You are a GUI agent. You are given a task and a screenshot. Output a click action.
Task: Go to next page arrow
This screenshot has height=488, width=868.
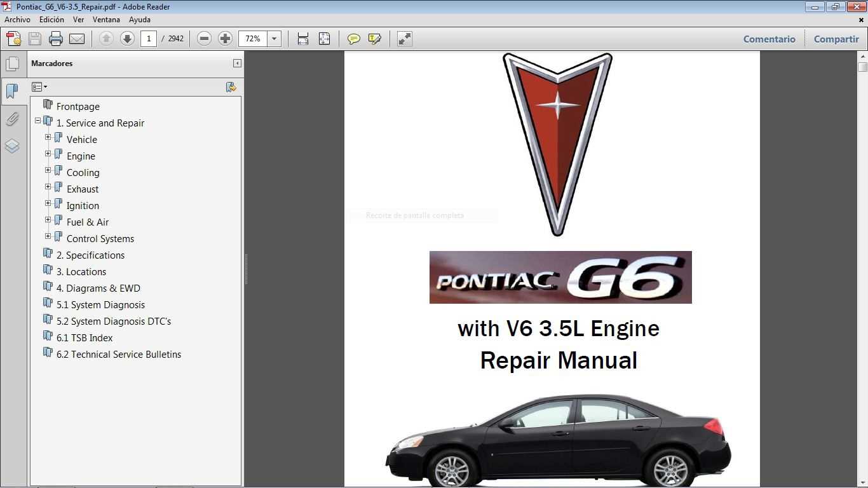tap(127, 39)
